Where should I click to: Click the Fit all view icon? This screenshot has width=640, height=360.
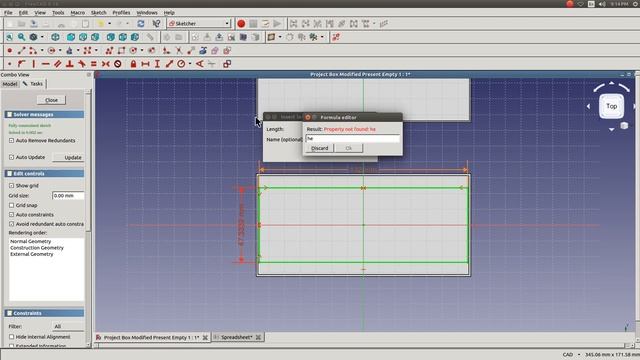coord(9,37)
